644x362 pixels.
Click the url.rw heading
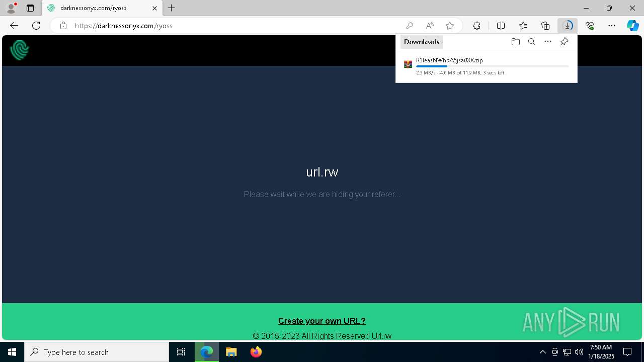(x=322, y=172)
